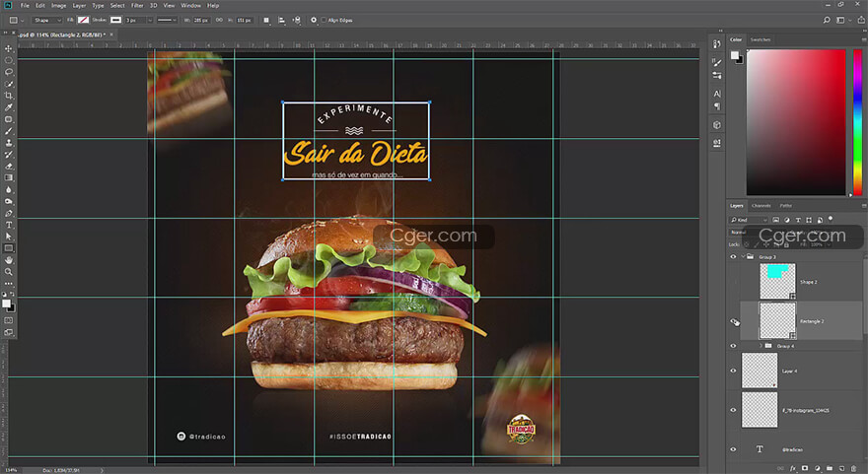868x474 pixels.
Task: Select the Blur tool
Action: 8,190
